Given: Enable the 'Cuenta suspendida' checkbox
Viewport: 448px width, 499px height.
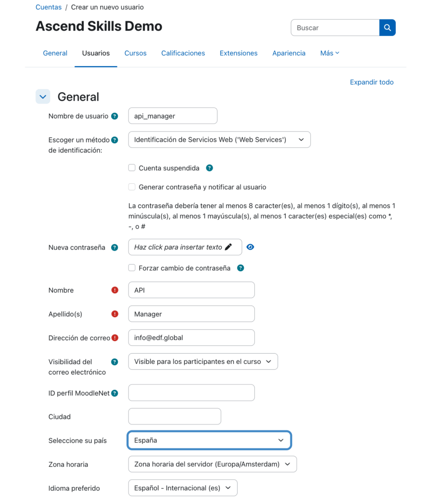Looking at the screenshot, I should (131, 168).
